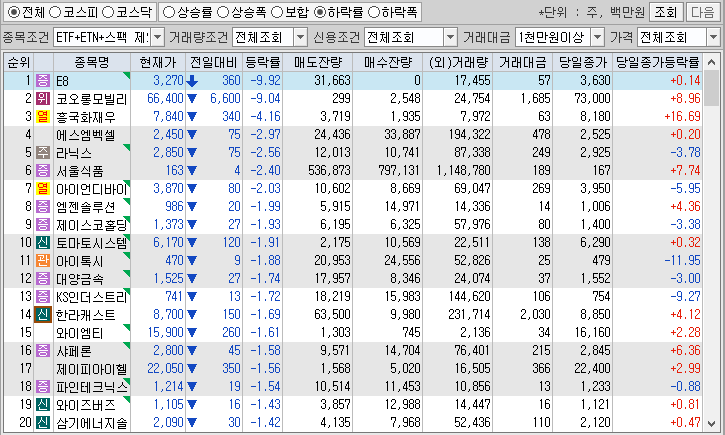Select stock name 에스엠벡셀
This screenshot has height=435, width=725.
[86, 135]
